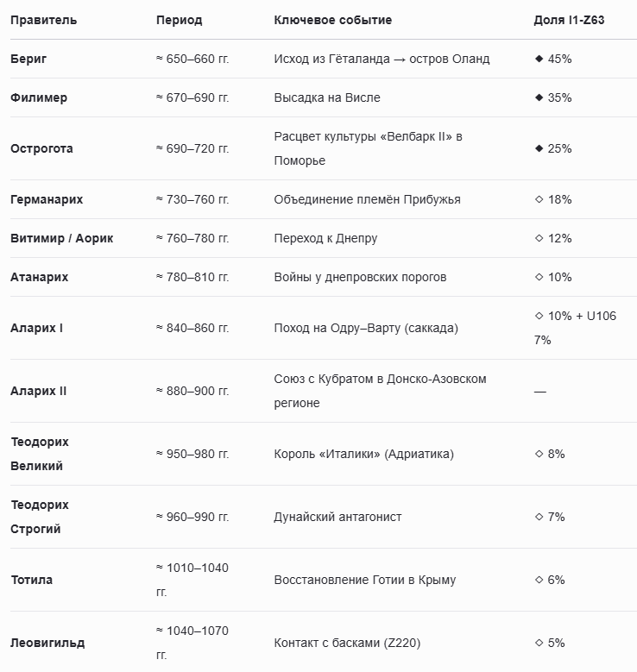Click the filled diamond before 25%
This screenshot has width=637, height=672.
pos(539,148)
